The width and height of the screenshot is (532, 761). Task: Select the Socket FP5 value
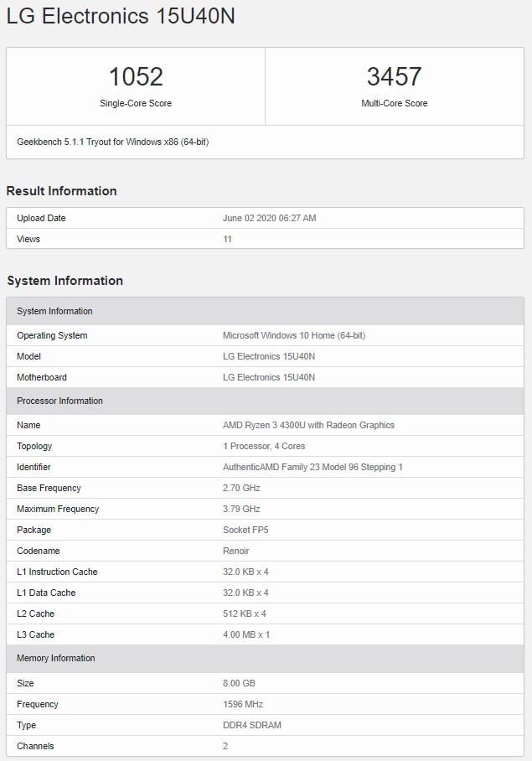point(245,530)
